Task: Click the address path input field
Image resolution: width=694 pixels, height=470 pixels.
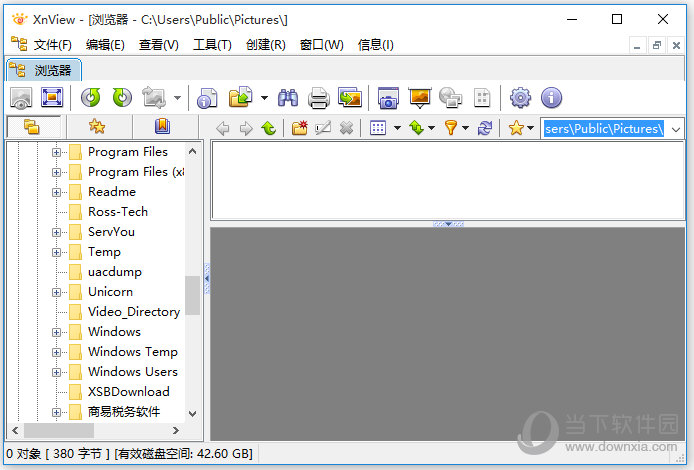Action: [x=604, y=129]
